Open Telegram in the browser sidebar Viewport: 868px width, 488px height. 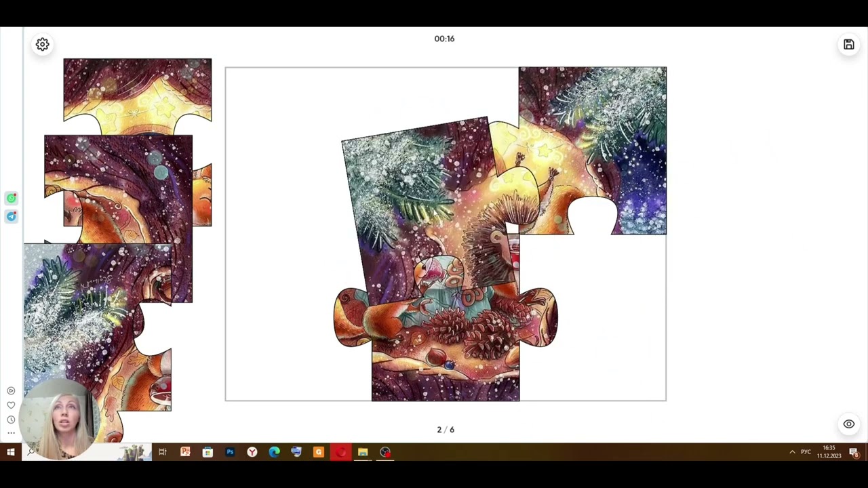pyautogui.click(x=11, y=216)
